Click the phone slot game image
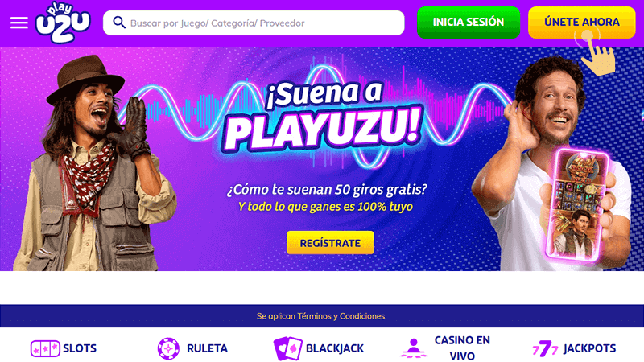 (x=579, y=204)
